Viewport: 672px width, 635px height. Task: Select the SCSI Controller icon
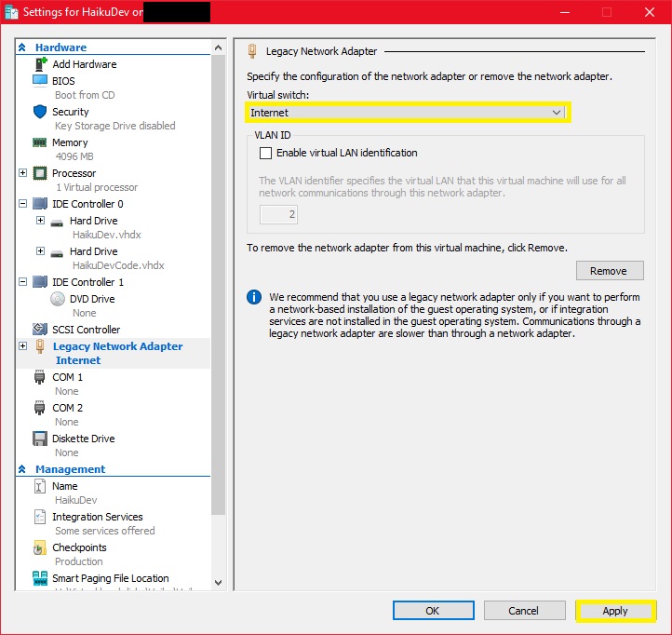point(40,330)
